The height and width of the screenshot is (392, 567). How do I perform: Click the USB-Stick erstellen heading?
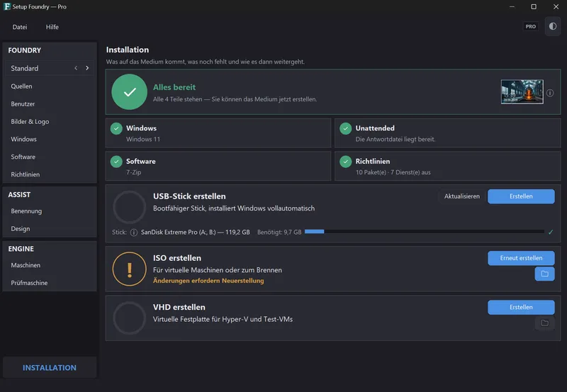189,196
